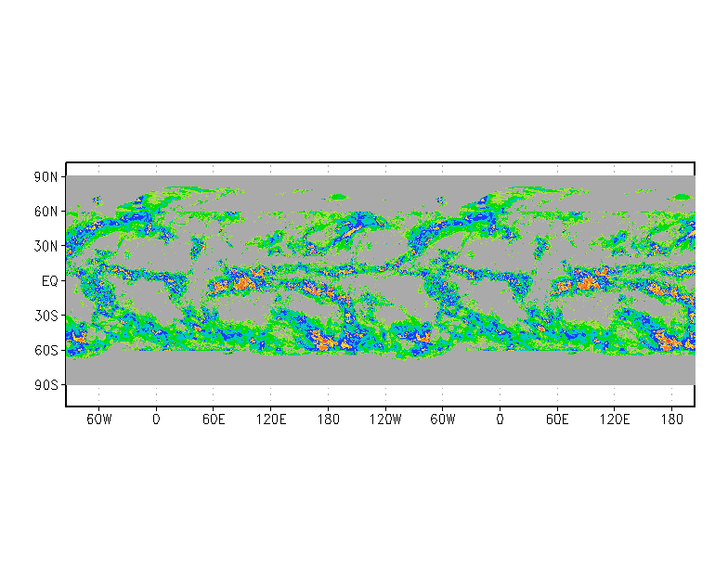Screen dimensions: 728x568
Task: Click the leftmost 180 longitude label
Action: click(x=328, y=420)
